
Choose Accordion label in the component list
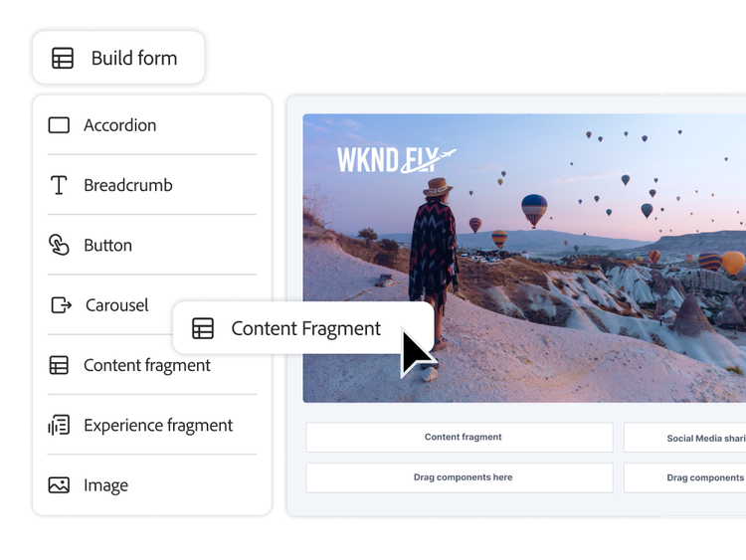(x=119, y=125)
